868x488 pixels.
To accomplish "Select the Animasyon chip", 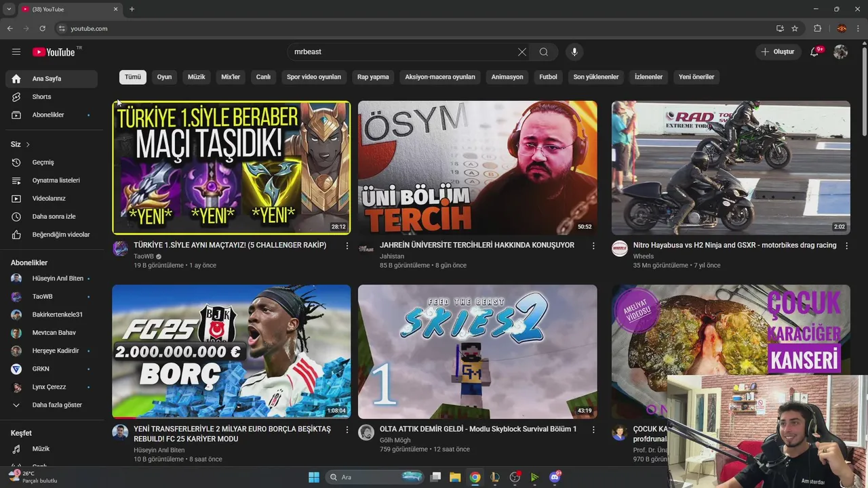I will pos(507,77).
